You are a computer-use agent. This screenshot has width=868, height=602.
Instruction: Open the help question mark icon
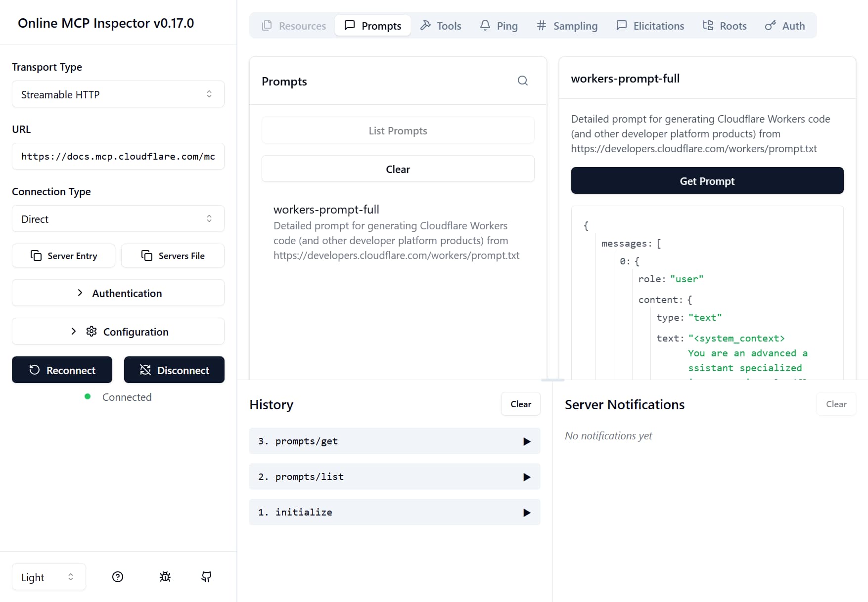click(x=117, y=576)
